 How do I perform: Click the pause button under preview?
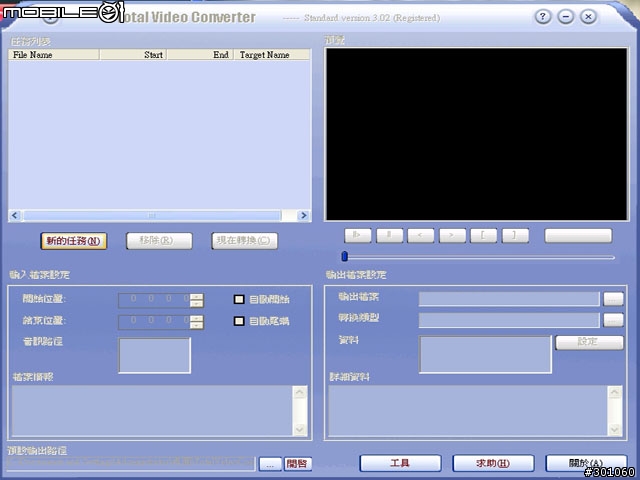(389, 236)
